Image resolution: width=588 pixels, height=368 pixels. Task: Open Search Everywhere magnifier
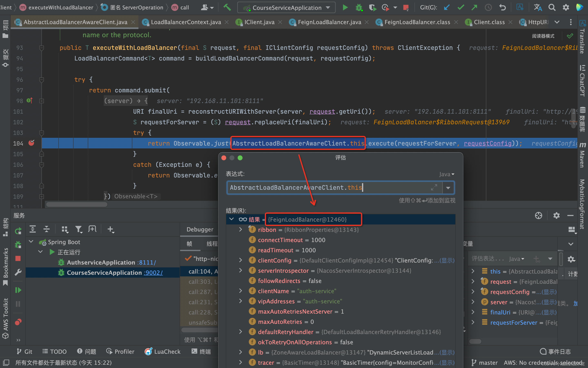[x=552, y=8]
